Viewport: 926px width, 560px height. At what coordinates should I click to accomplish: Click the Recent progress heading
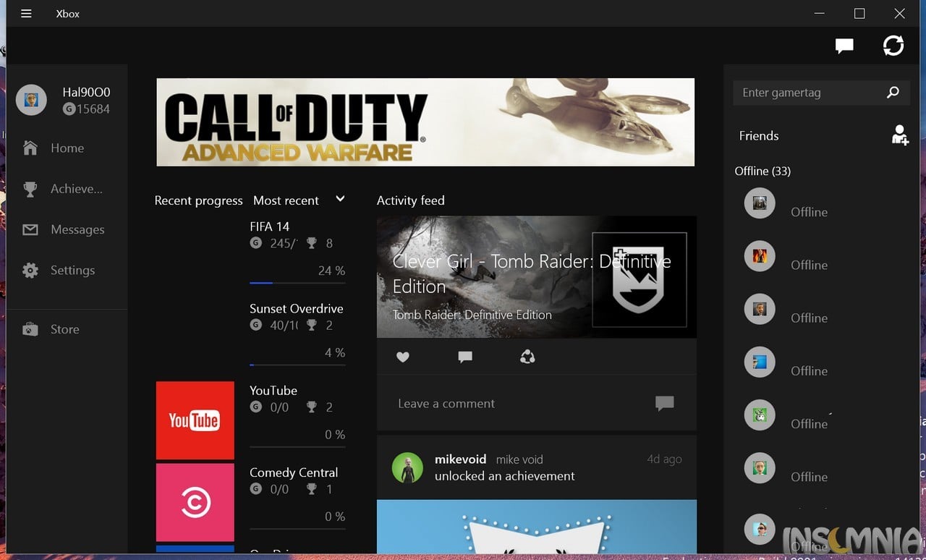(x=198, y=200)
